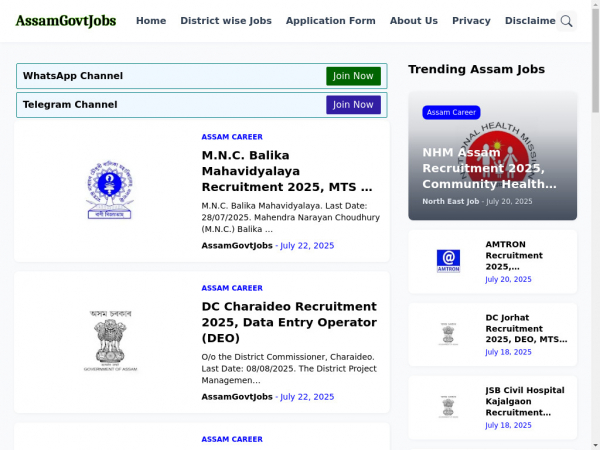The image size is (600, 450).
Task: Click Assam Career label on bottom partial card
Action: (232, 439)
